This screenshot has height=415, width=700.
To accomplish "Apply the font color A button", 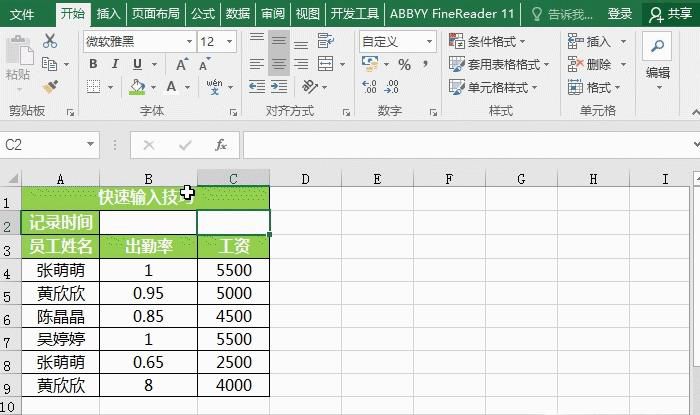I will click(x=171, y=87).
